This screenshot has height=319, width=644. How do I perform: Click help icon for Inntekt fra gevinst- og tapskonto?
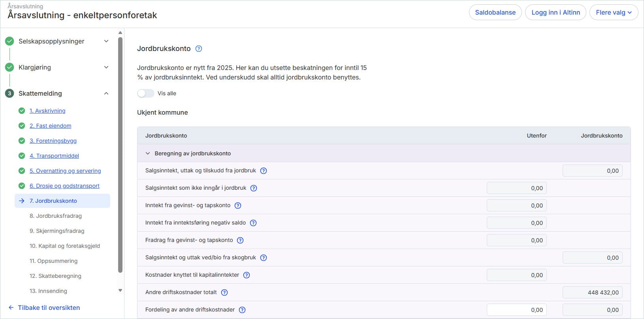coord(238,206)
